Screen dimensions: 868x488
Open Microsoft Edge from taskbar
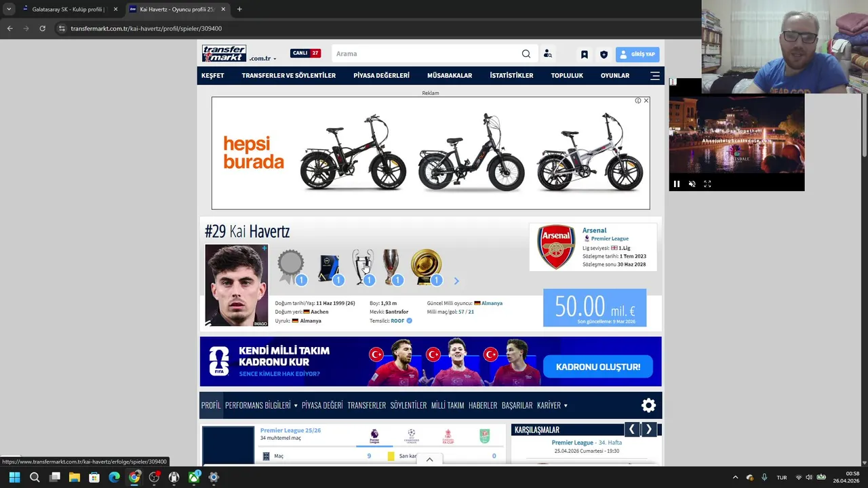tap(115, 477)
